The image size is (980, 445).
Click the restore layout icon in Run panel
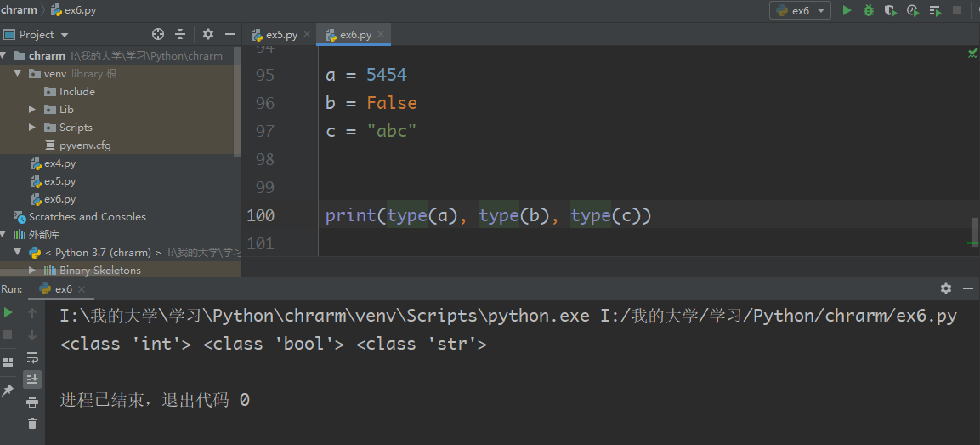[8, 362]
